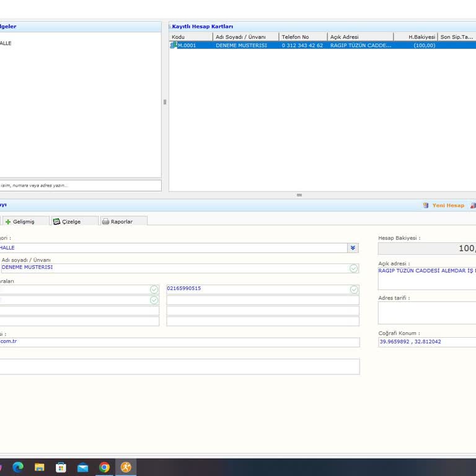Click the customer icon in row M.0001
Screen dimensions: 476x476
click(x=174, y=45)
